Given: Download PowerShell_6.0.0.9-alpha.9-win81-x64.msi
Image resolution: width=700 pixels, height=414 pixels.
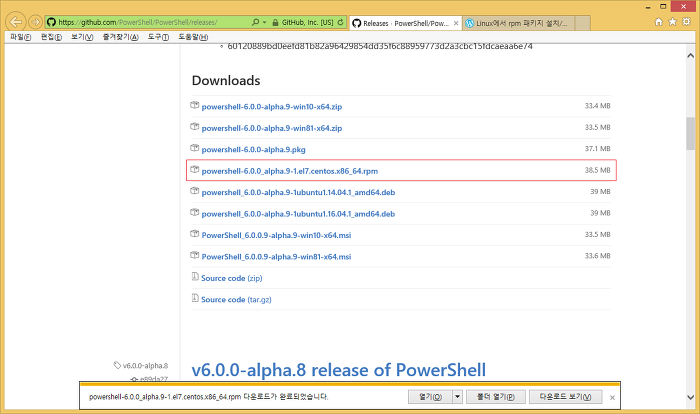Looking at the screenshot, I should click(276, 257).
